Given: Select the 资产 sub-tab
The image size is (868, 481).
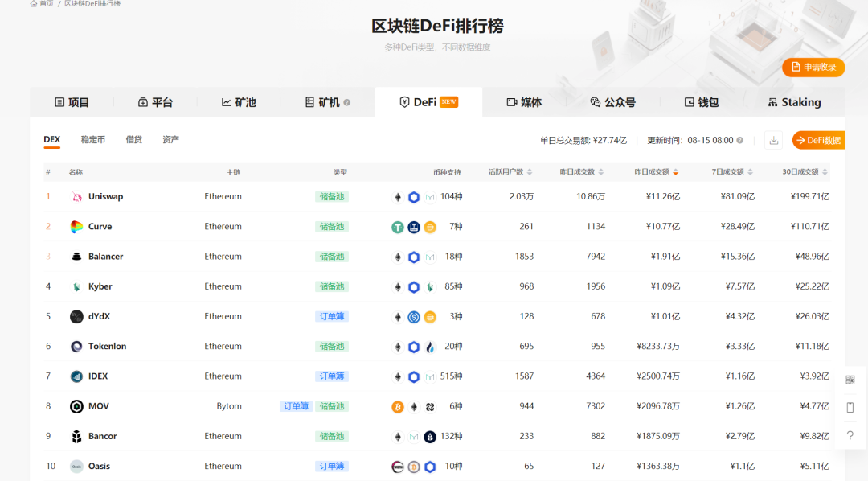Looking at the screenshot, I should coord(170,140).
